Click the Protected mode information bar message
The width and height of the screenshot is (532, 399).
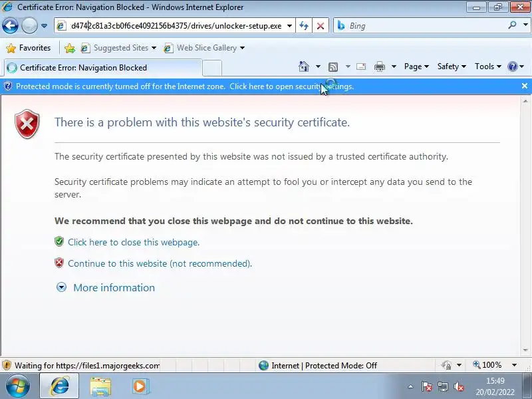click(185, 86)
